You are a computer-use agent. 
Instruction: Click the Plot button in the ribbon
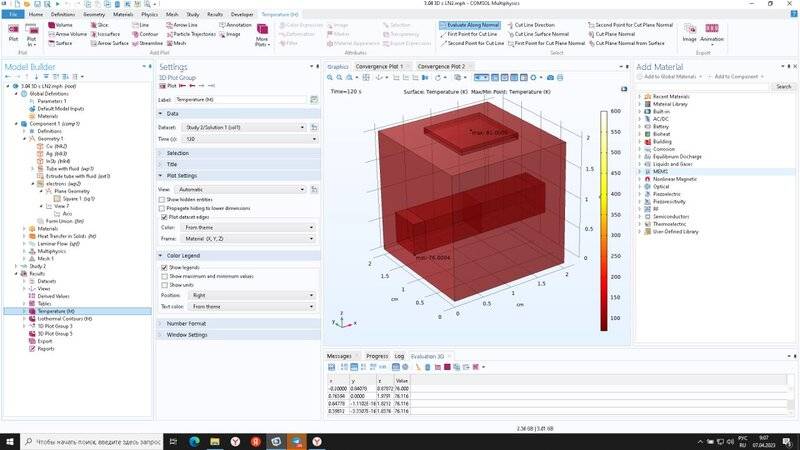12,35
